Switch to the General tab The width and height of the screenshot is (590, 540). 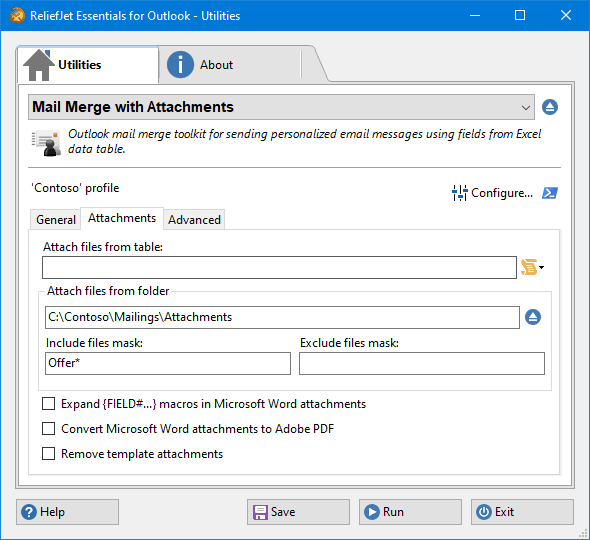point(56,219)
